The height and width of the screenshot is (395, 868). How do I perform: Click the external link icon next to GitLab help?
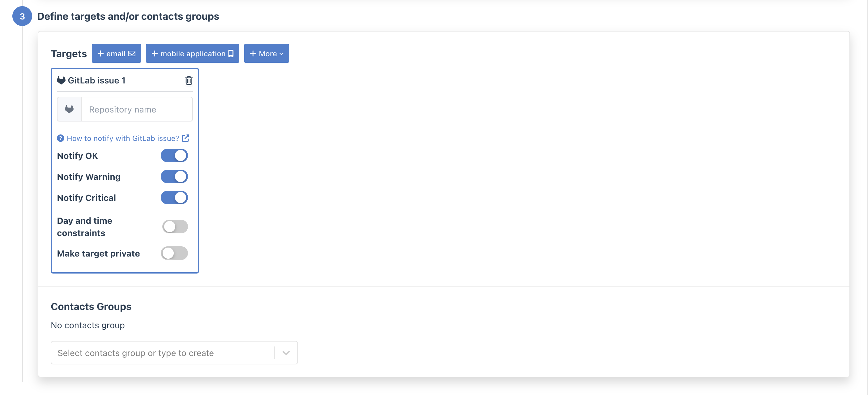pyautogui.click(x=186, y=138)
